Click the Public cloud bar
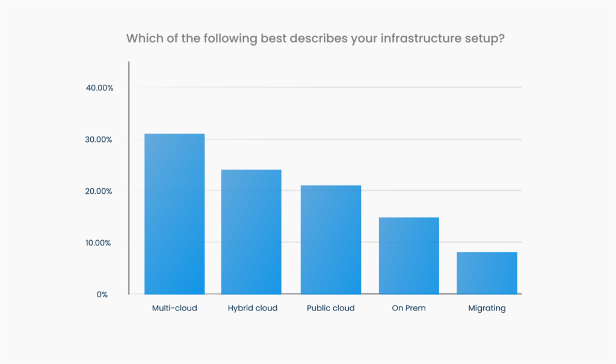Screen dimensions: 616x364 tap(331, 239)
